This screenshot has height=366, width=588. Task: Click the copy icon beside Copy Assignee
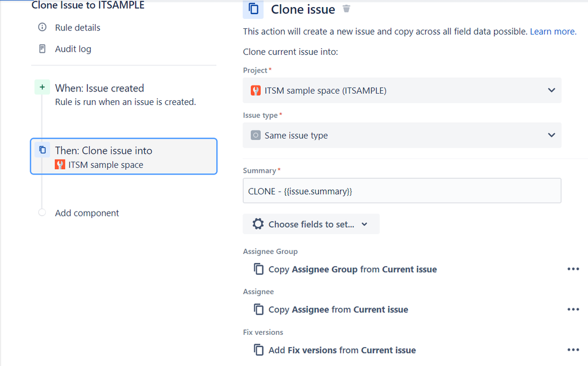click(259, 309)
